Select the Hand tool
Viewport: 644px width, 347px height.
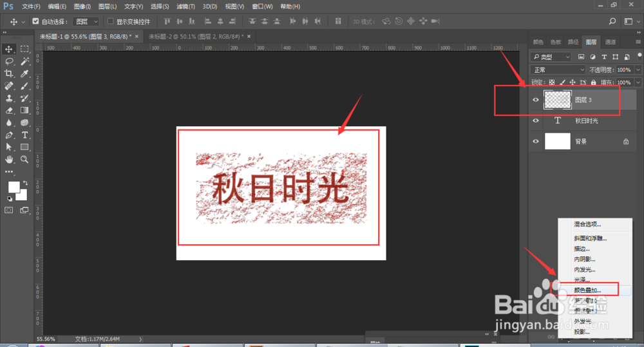pyautogui.click(x=8, y=159)
